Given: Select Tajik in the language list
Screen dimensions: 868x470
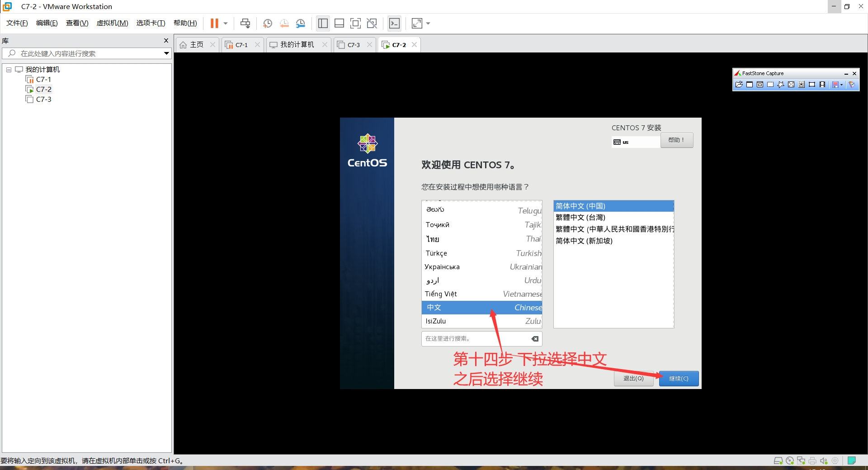Looking at the screenshot, I should click(482, 225).
